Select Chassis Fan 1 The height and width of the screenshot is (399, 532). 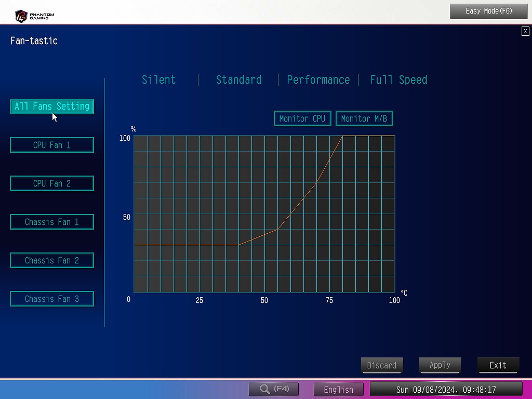(x=52, y=222)
